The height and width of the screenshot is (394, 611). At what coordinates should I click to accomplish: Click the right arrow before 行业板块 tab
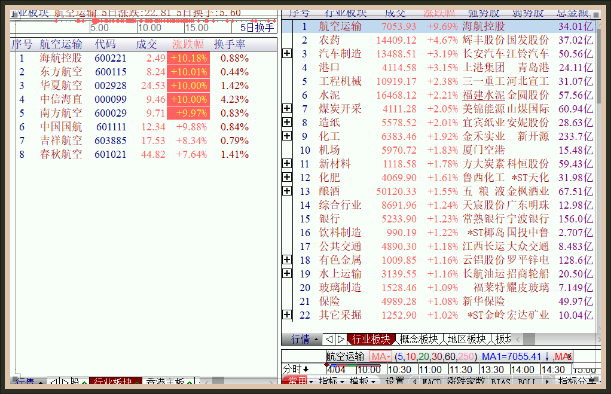[341, 339]
